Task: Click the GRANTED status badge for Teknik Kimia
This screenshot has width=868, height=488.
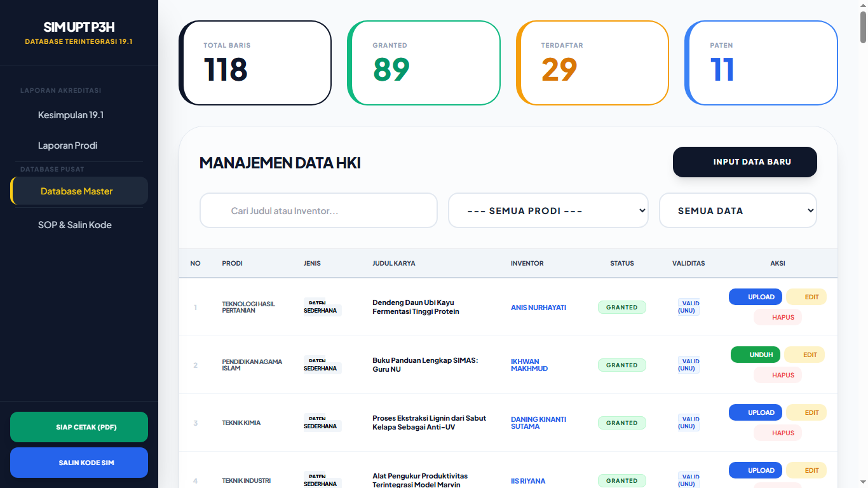Action: pyautogui.click(x=622, y=423)
